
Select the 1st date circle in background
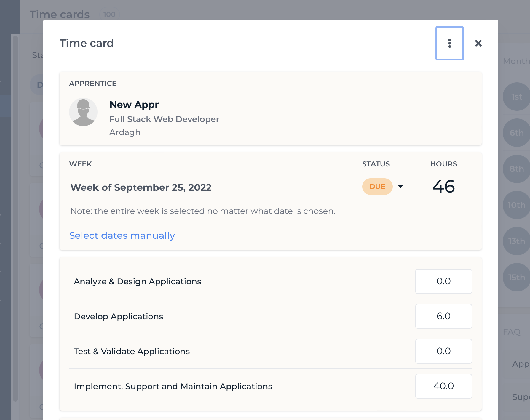[517, 97]
